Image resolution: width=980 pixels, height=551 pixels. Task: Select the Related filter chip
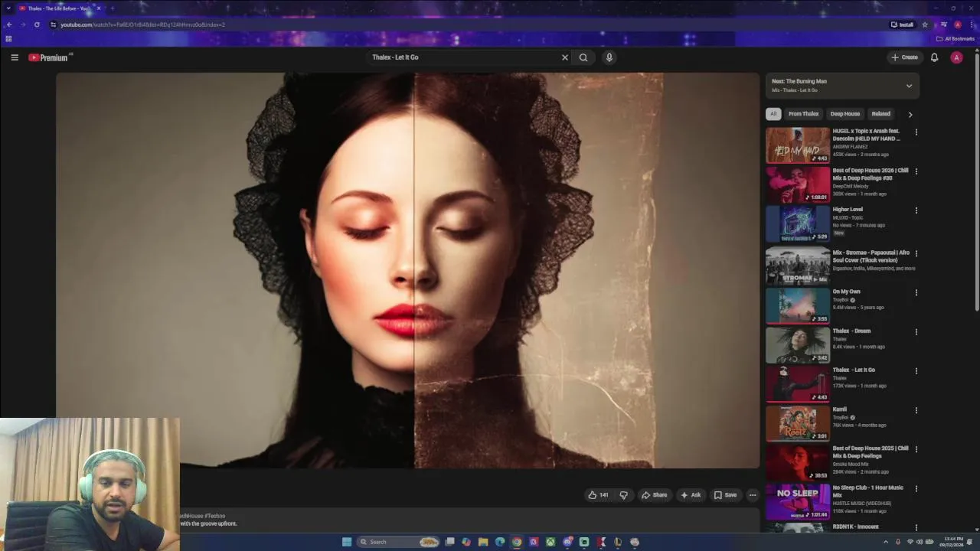[881, 114]
